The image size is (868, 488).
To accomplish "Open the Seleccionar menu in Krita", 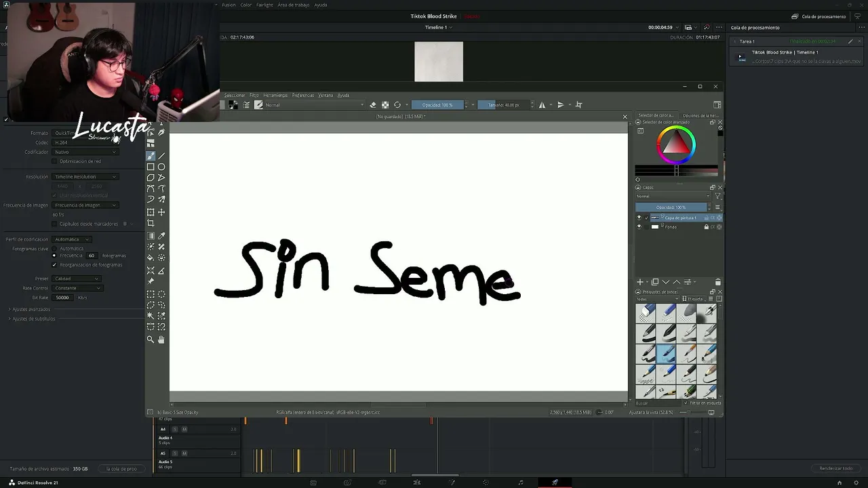I will [x=235, y=95].
